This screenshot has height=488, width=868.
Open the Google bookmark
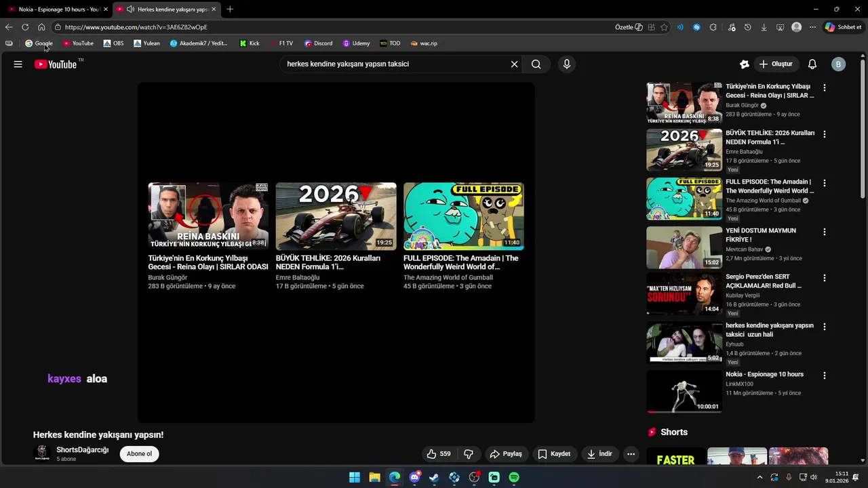(x=39, y=43)
